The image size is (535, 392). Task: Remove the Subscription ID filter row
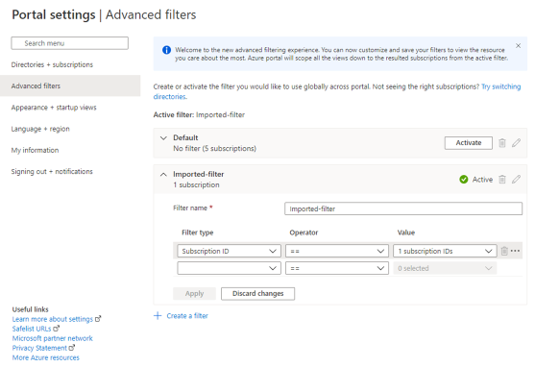coord(504,251)
